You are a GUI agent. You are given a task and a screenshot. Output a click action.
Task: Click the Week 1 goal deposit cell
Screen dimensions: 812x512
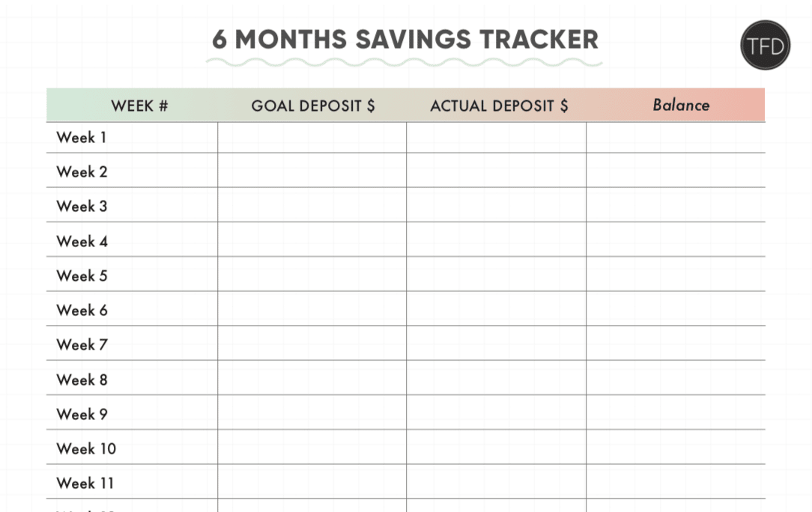tap(312, 138)
